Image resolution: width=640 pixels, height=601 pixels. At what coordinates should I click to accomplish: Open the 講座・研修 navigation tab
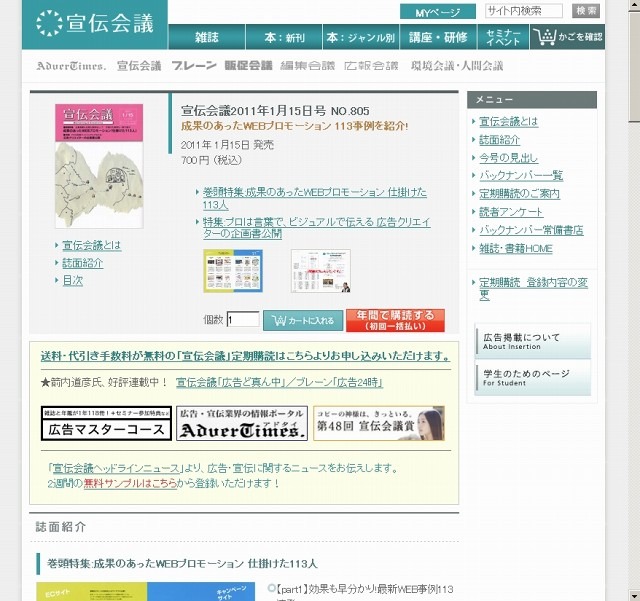pos(438,37)
